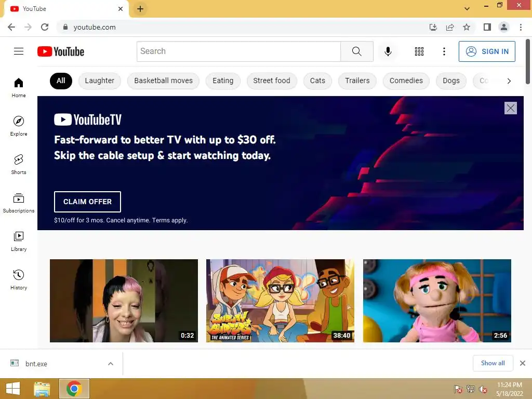Viewport: 532px width, 399px height.
Task: Click the search magnifier button
Action: click(356, 51)
